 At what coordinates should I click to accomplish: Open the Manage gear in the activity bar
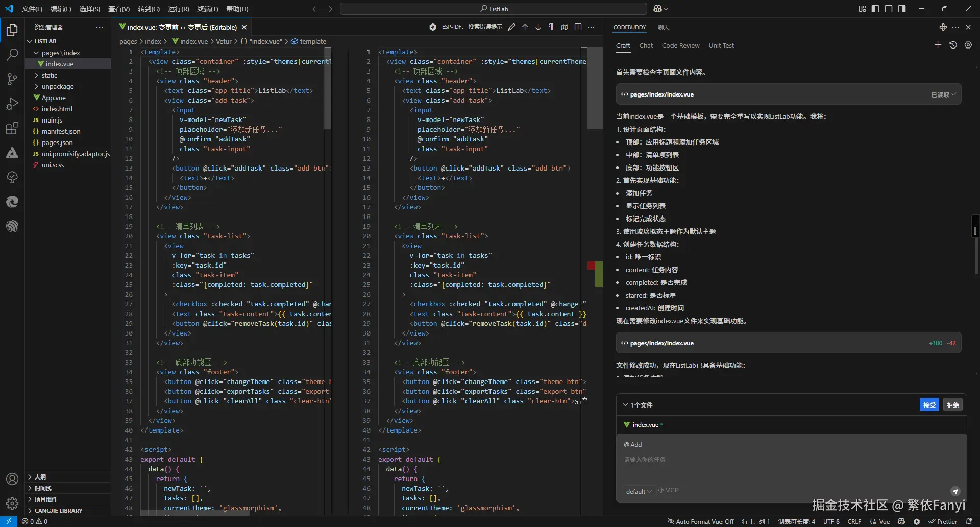[x=12, y=504]
